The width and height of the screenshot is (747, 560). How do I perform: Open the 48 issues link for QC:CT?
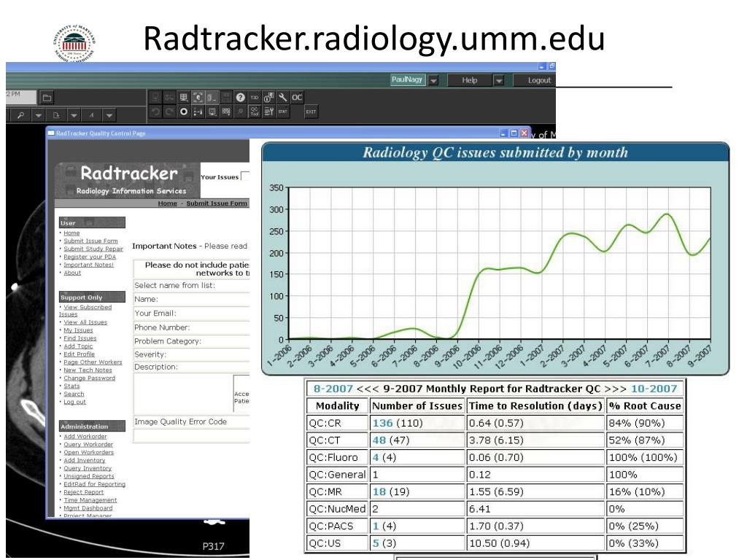tap(379, 440)
